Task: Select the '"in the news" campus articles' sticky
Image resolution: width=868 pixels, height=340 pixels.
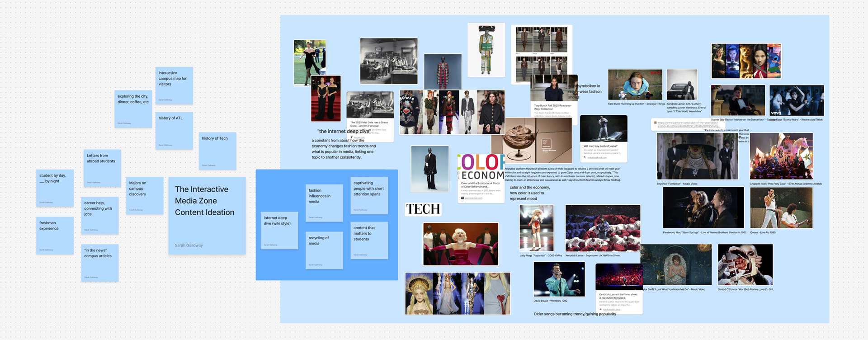Action: pos(100,263)
